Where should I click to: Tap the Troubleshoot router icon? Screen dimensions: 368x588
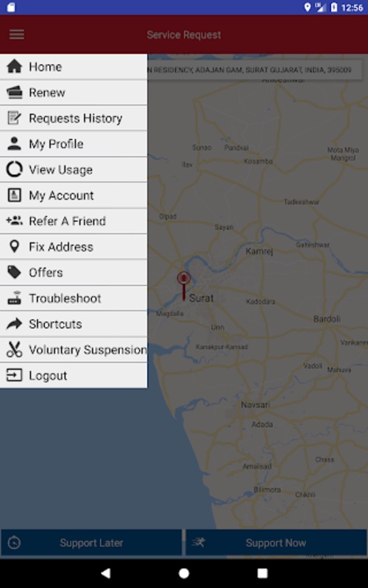tap(14, 298)
